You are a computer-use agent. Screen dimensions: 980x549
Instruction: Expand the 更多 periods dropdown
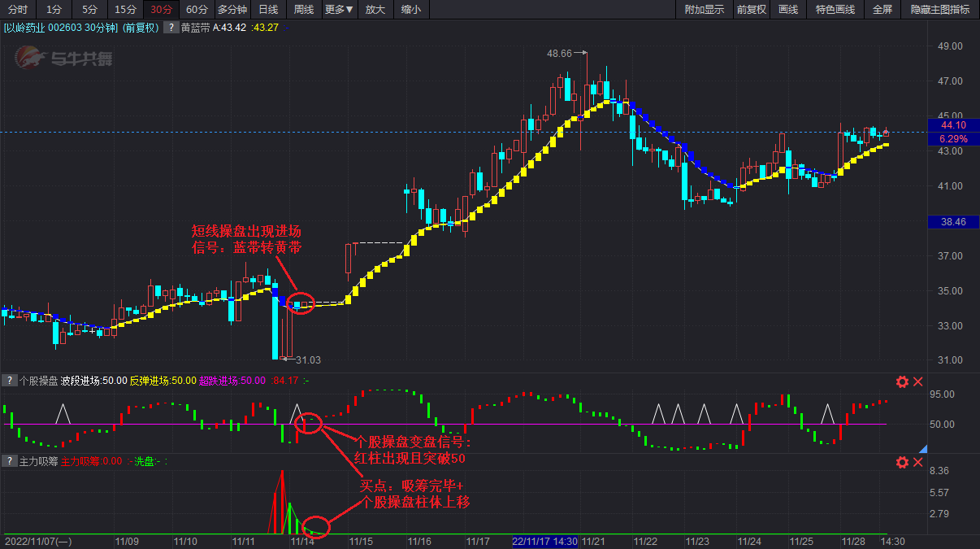tap(339, 10)
